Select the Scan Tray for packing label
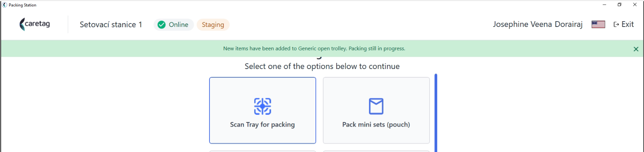644x152 pixels. [x=262, y=124]
